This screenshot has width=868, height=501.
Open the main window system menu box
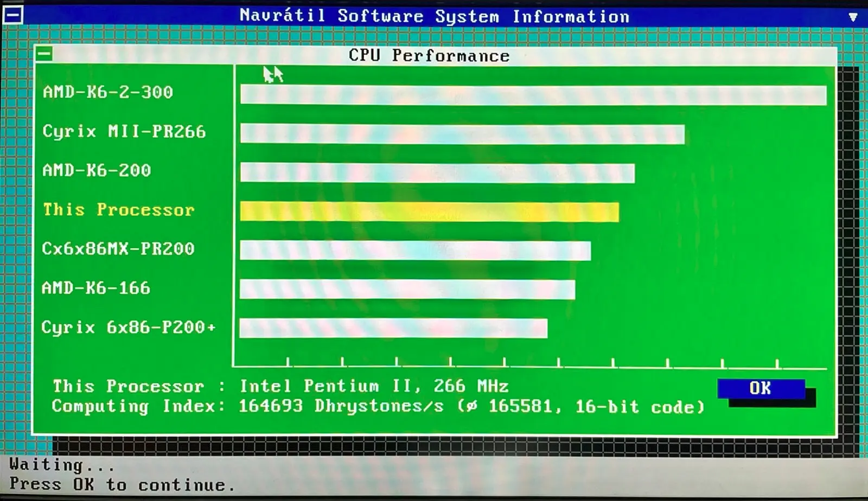click(13, 15)
